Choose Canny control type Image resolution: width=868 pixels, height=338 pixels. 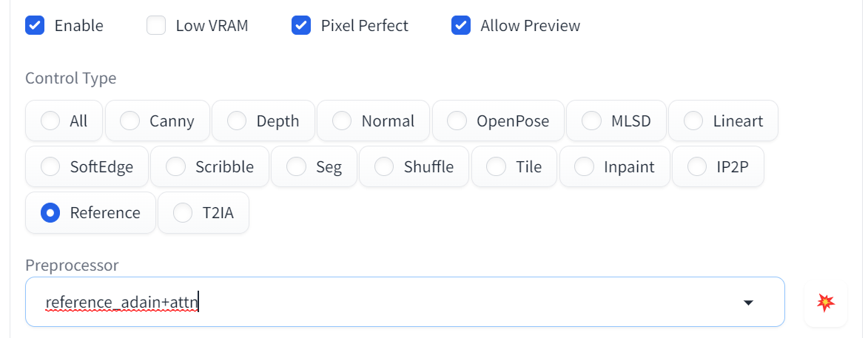pyautogui.click(x=130, y=121)
